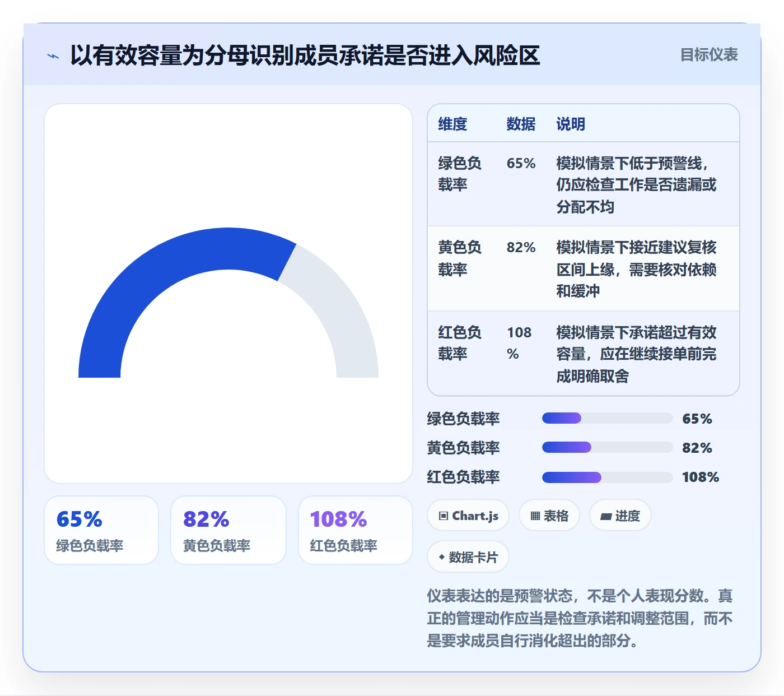Click the "绿色负载率" label left of its progress bar
The image size is (784, 696).
coord(463,419)
